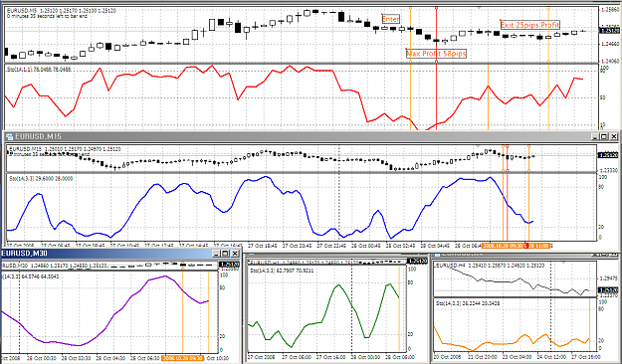Click "28 Oct 00:00" on the H1 time axis
Image resolution: width=622 pixels, height=364 pixels.
(365, 357)
